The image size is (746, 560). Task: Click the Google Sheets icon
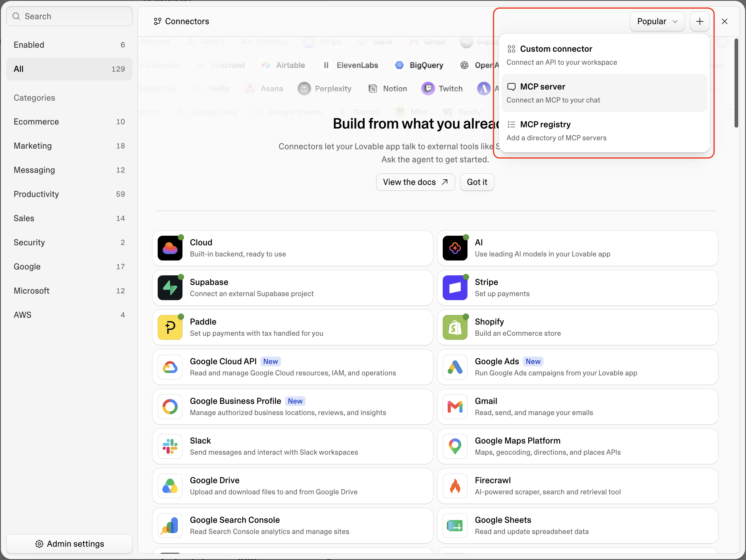(x=455, y=526)
